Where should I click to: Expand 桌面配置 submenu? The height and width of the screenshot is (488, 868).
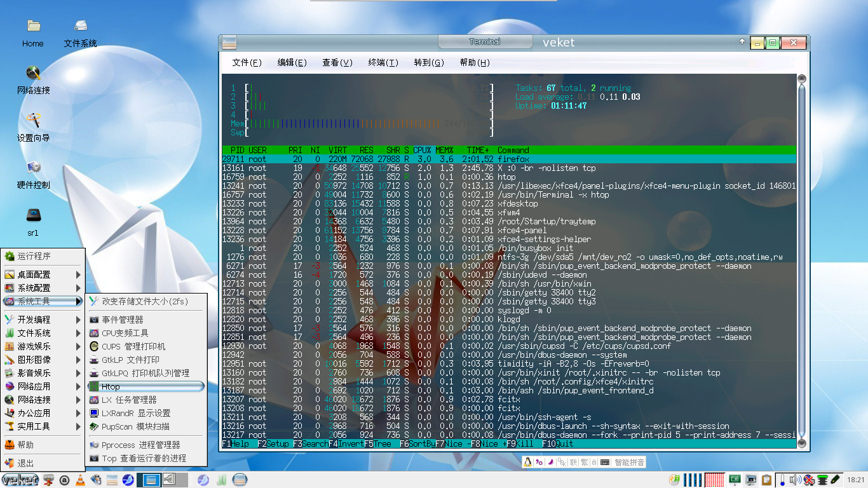pos(43,274)
